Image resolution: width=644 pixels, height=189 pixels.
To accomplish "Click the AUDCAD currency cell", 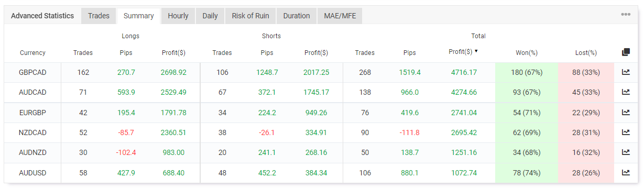I will [32, 92].
